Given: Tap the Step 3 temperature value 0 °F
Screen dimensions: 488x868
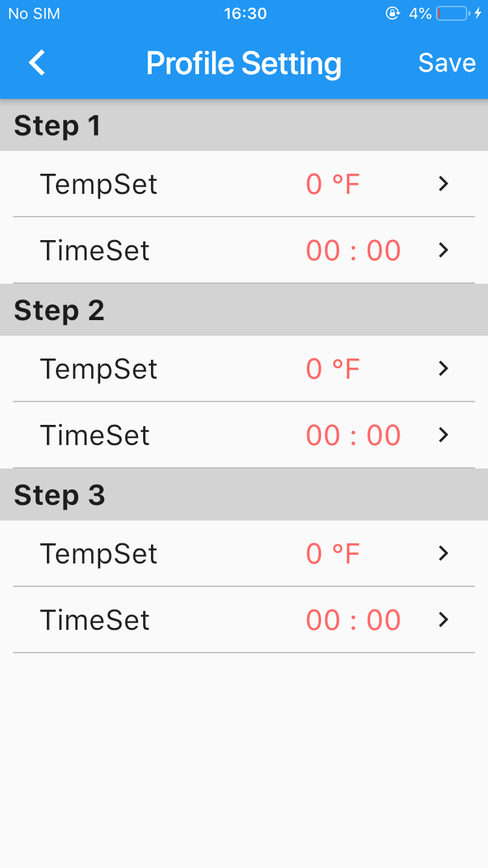Looking at the screenshot, I should click(332, 554).
